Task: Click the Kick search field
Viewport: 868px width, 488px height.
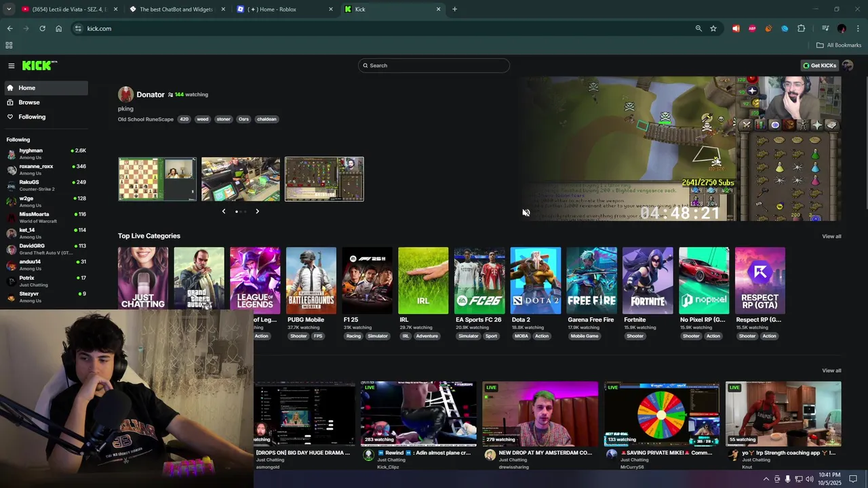Action: pos(434,66)
